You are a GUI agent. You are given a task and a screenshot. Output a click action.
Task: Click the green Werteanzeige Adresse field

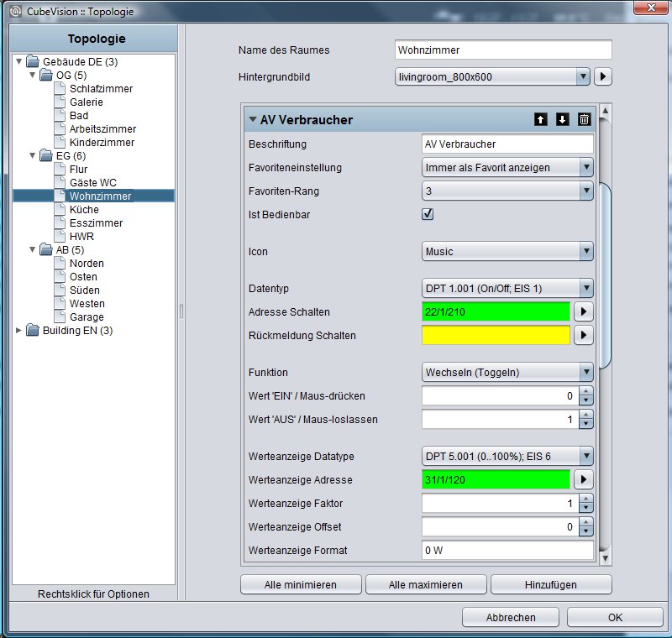[x=496, y=479]
